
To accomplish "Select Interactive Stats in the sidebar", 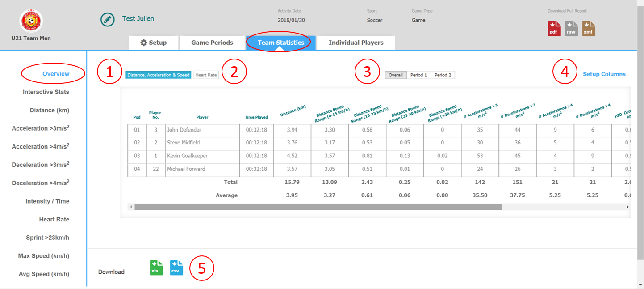I will (46, 92).
